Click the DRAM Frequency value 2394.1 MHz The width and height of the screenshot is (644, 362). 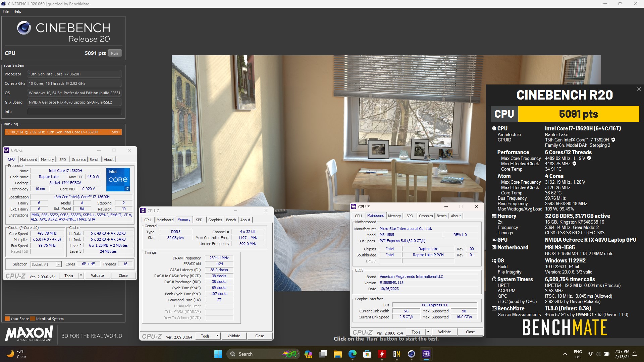[x=219, y=258]
